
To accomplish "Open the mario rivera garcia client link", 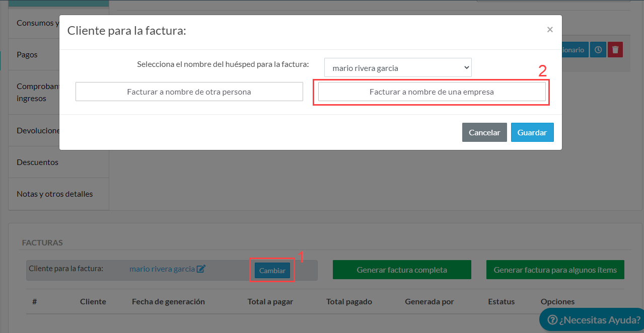I will (x=162, y=269).
